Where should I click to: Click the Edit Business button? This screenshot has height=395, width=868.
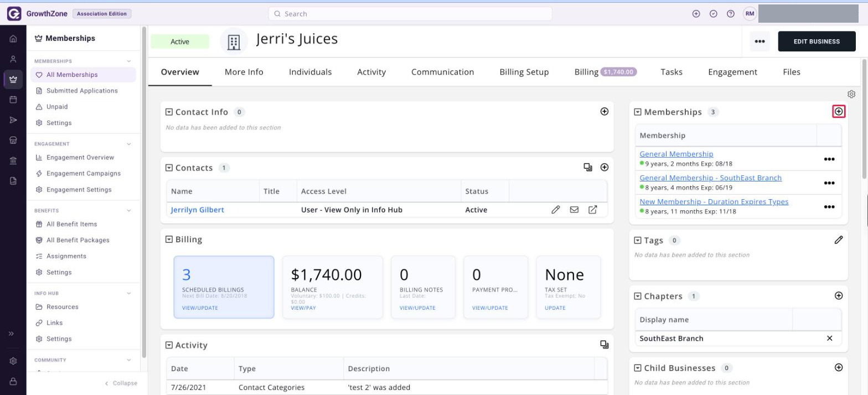click(817, 41)
